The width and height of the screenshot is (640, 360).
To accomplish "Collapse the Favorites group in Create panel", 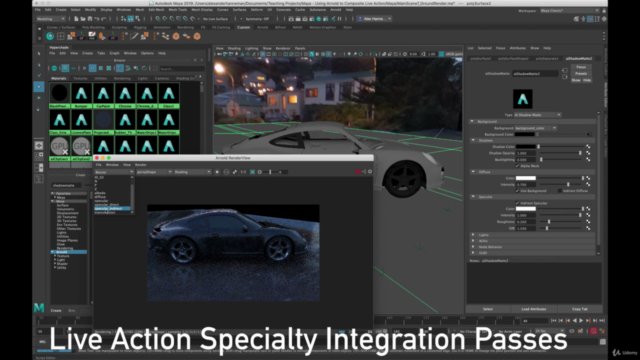I will pyautogui.click(x=53, y=193).
